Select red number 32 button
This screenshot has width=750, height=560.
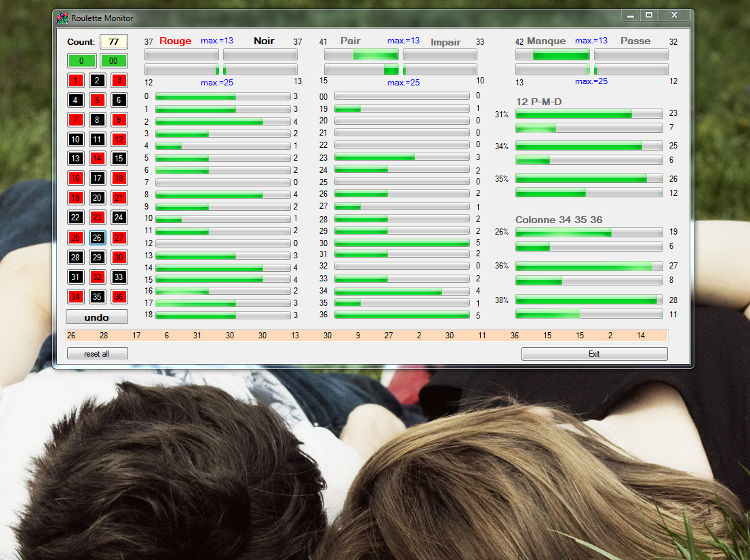(x=97, y=277)
